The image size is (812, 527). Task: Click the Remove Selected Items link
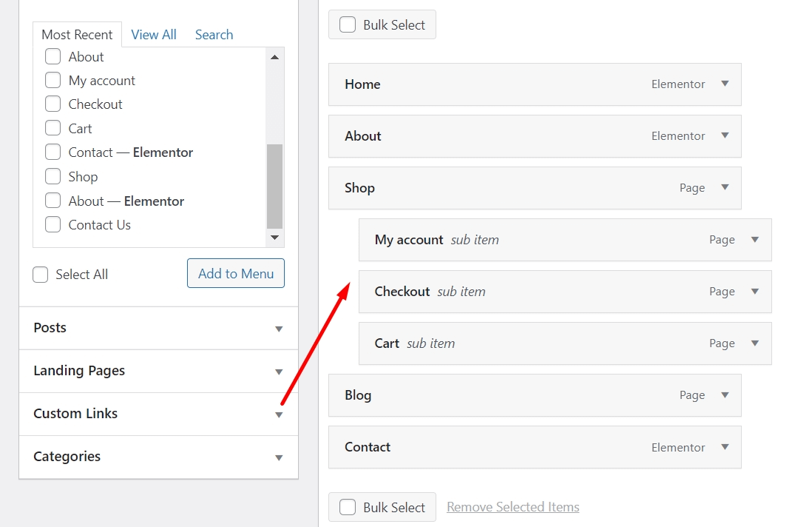512,506
